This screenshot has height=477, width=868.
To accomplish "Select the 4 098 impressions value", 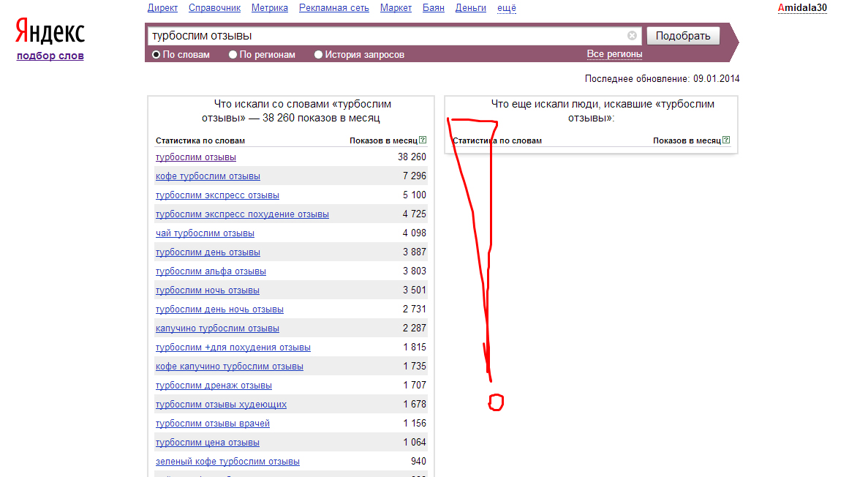I will click(415, 233).
